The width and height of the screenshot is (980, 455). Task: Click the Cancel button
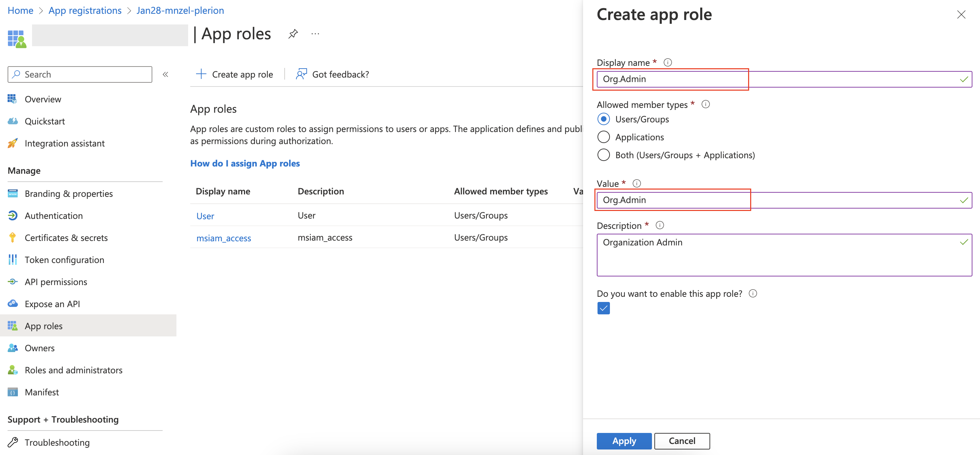tap(682, 441)
